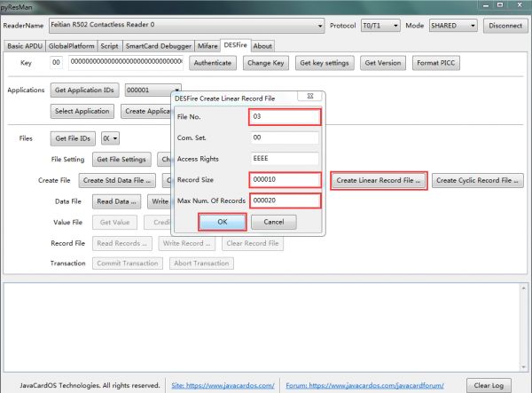
Task: Open the SmartCard Debugger tab
Action: pos(159,46)
